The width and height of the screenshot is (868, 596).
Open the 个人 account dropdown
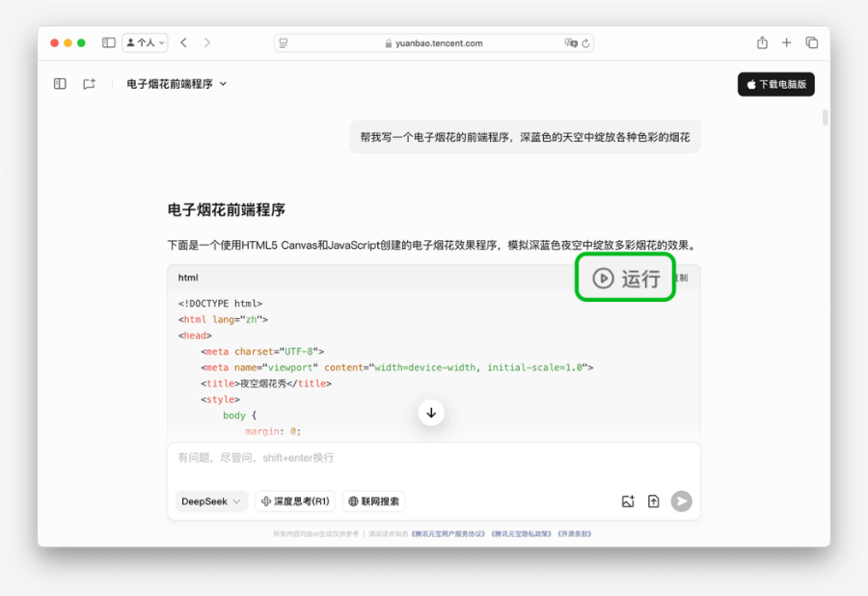[x=144, y=42]
